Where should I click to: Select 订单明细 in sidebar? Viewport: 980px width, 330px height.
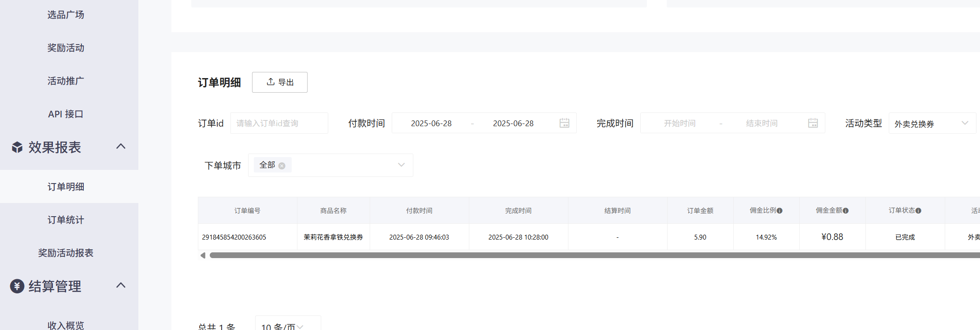tap(66, 187)
